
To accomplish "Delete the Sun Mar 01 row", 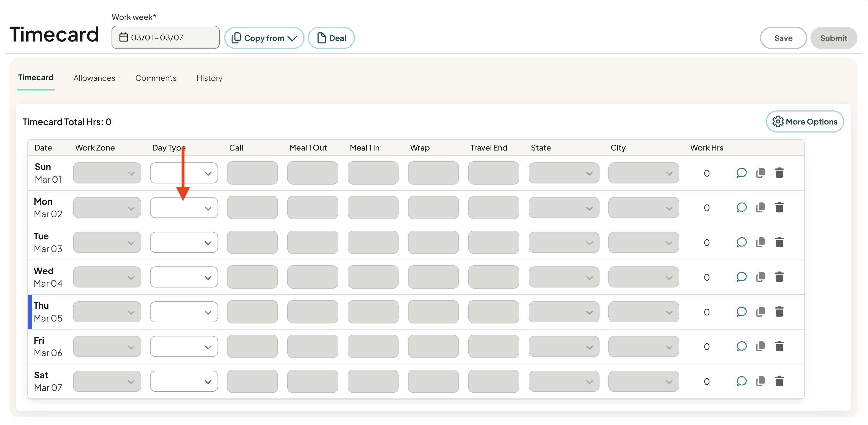I will pos(779,173).
